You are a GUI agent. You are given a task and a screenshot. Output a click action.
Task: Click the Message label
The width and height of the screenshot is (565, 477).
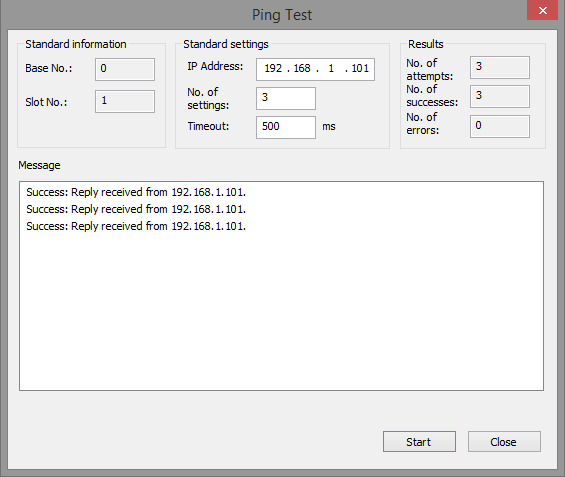tap(39, 165)
